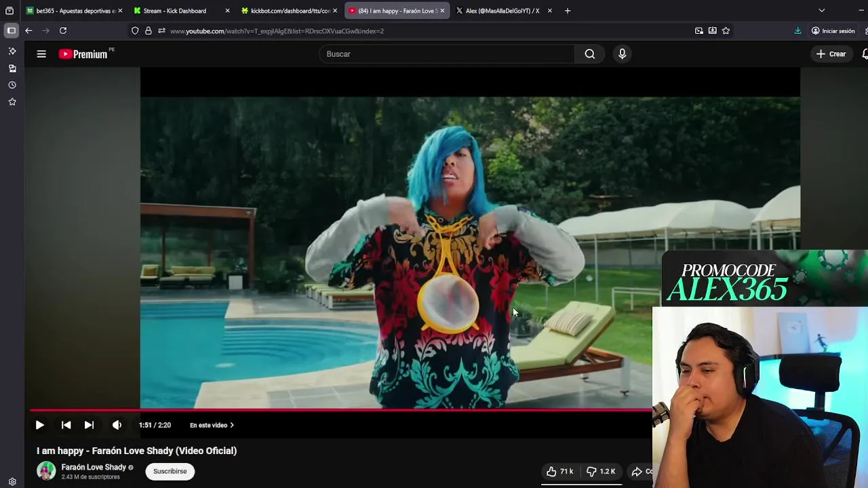
Task: View site security padlock info
Action: tap(148, 30)
